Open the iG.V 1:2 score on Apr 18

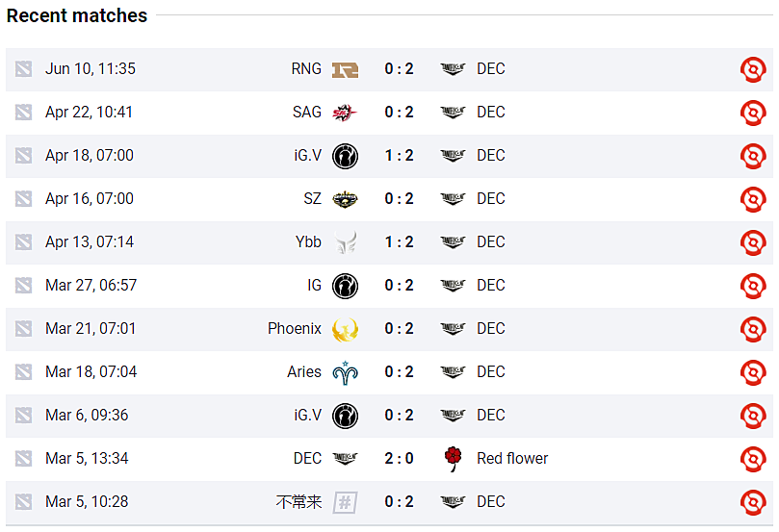[x=399, y=155]
